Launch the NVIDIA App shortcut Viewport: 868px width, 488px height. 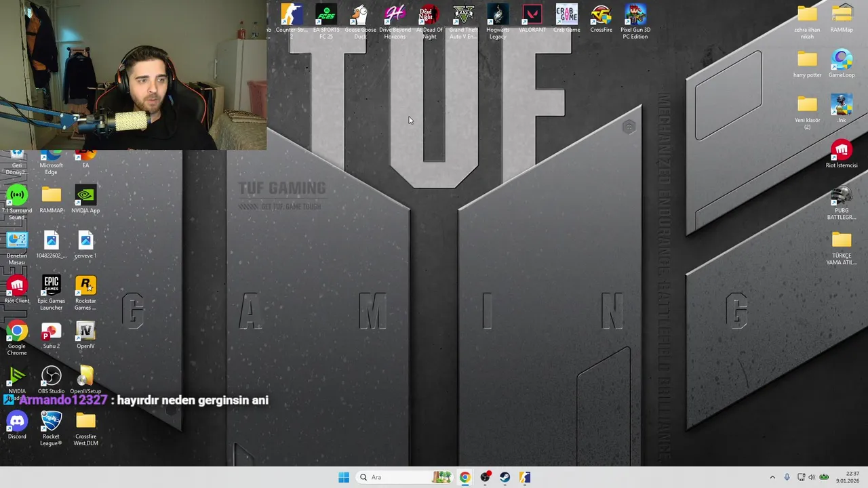point(85,199)
